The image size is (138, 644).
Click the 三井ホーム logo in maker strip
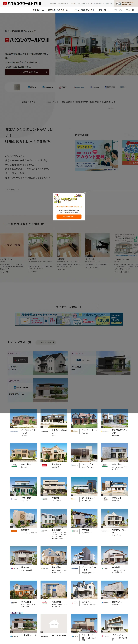point(64,87)
